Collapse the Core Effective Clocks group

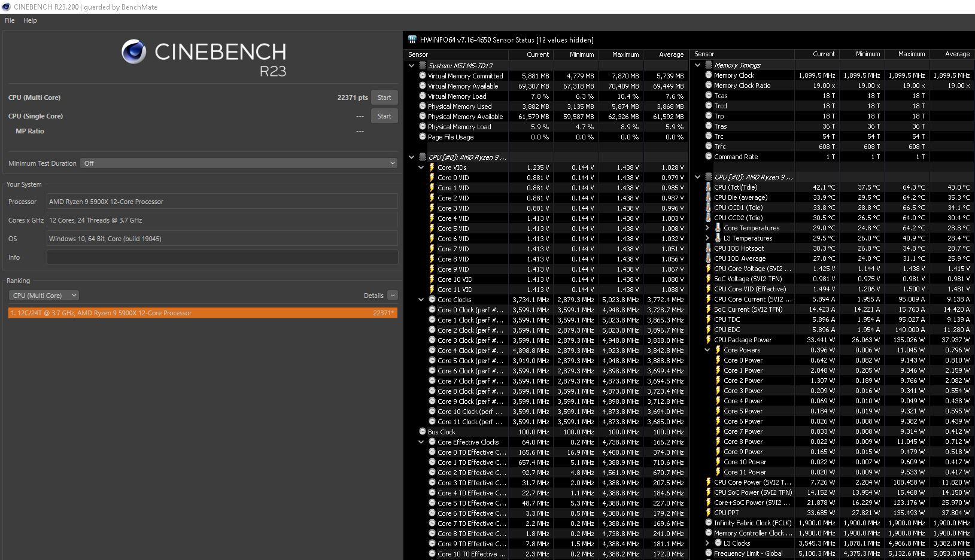[x=421, y=442]
